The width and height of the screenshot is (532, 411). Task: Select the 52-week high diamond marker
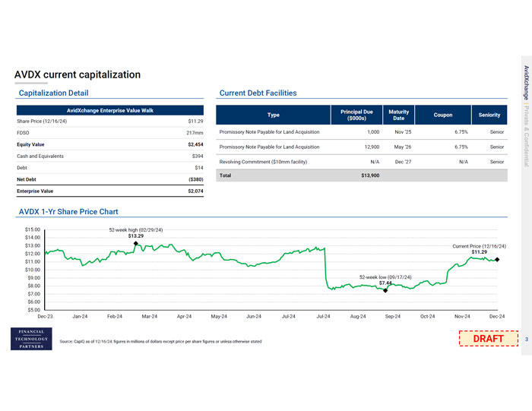click(135, 245)
